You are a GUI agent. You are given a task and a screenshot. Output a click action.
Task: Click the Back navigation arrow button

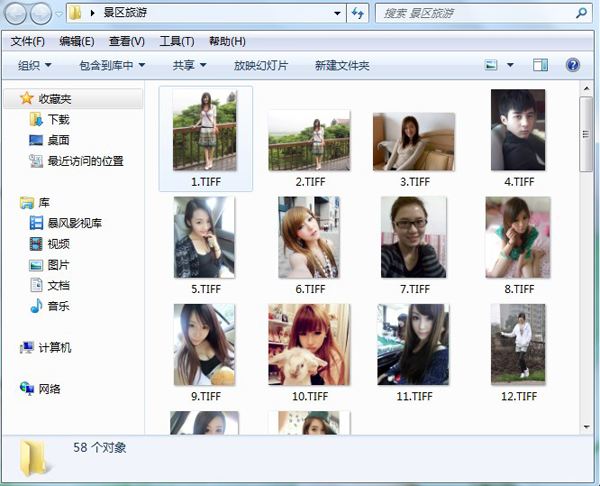click(15, 14)
